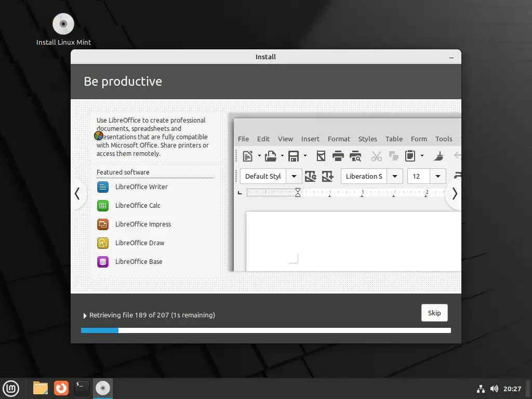Click the LibreOffice Calc icon
Screen dimensions: 532x399
(103, 206)
